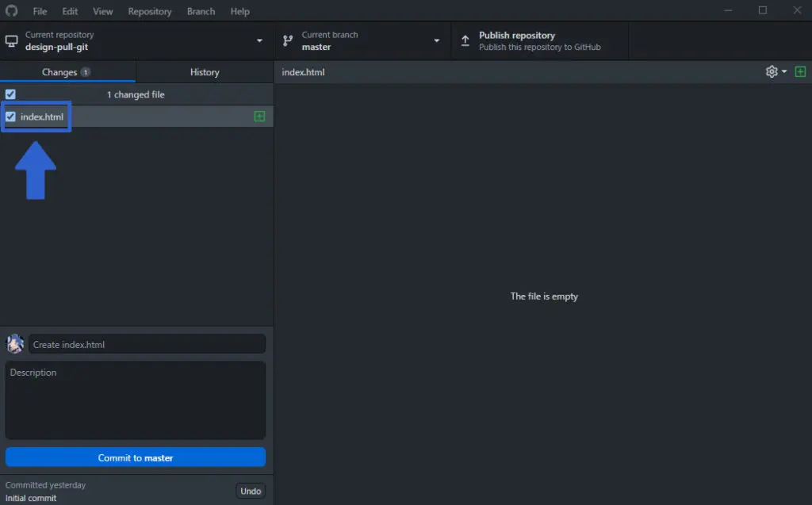
Task: Uncheck the select-all changed files checkbox
Action: pos(10,94)
